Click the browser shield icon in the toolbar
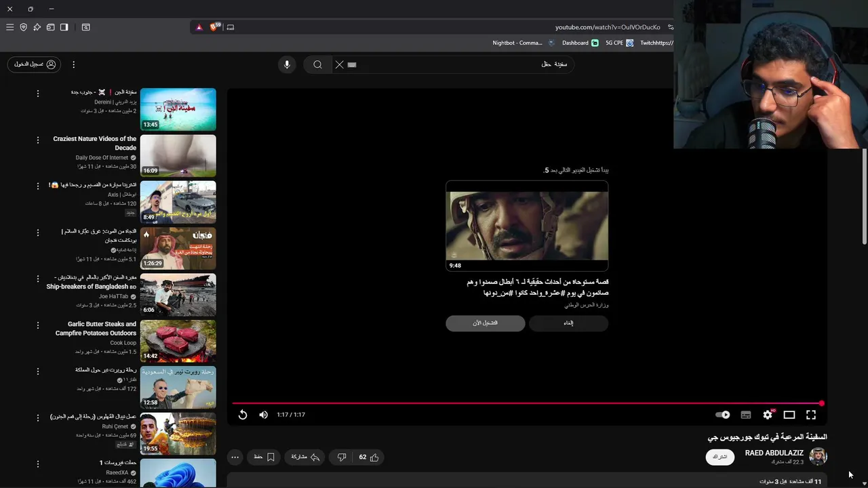Image resolution: width=868 pixels, height=488 pixels. [23, 27]
